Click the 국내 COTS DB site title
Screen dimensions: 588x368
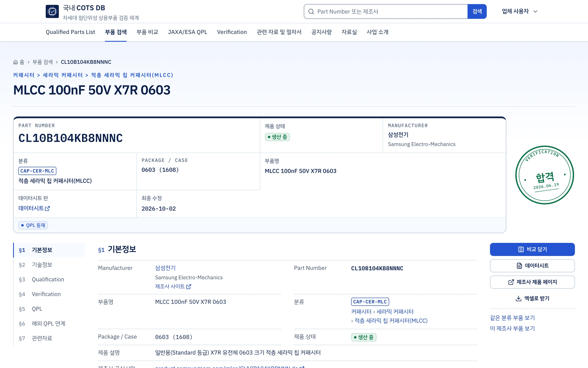tap(84, 8)
